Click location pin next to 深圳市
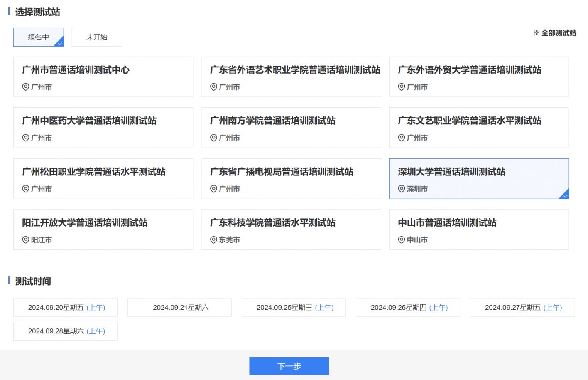The image size is (588, 380). point(402,189)
